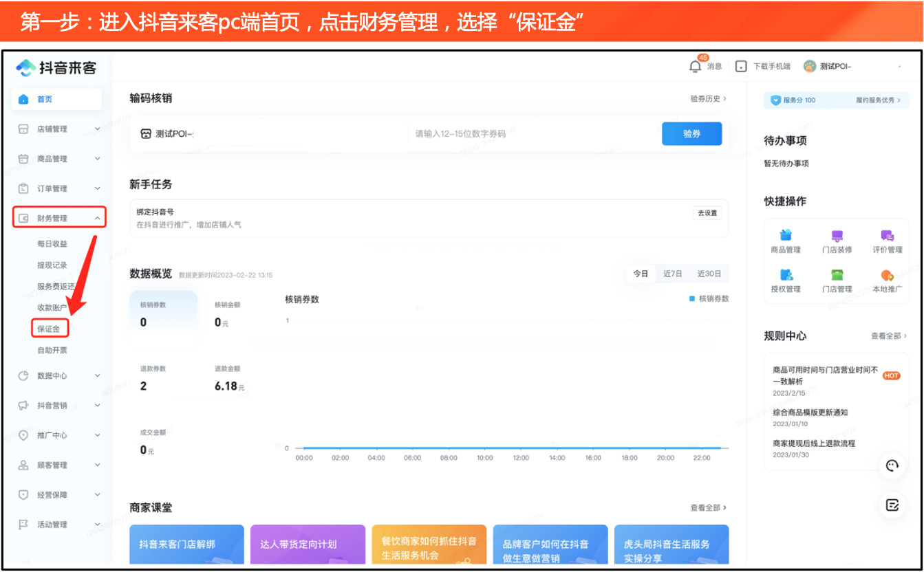Select the 核销券数 metric card

163,314
